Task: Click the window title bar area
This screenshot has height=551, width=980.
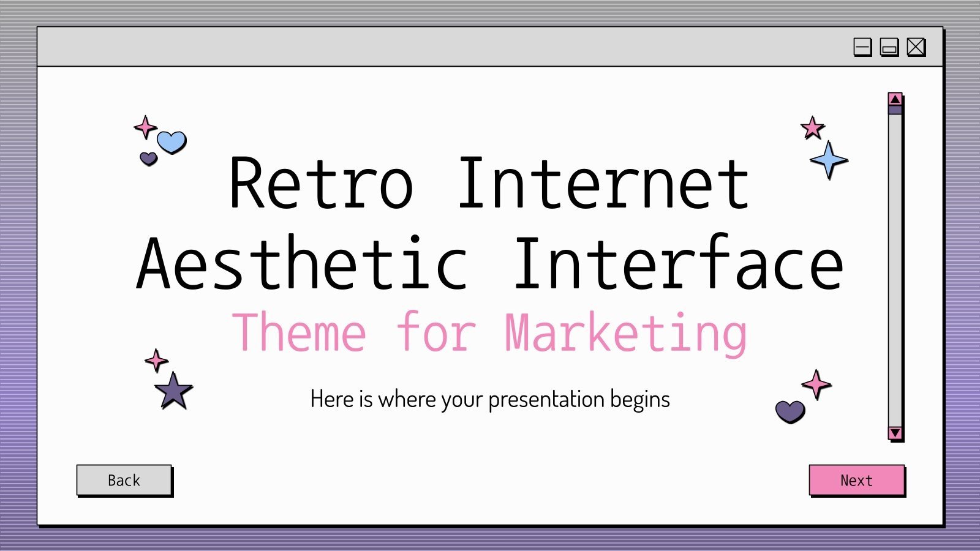Action: point(429,47)
